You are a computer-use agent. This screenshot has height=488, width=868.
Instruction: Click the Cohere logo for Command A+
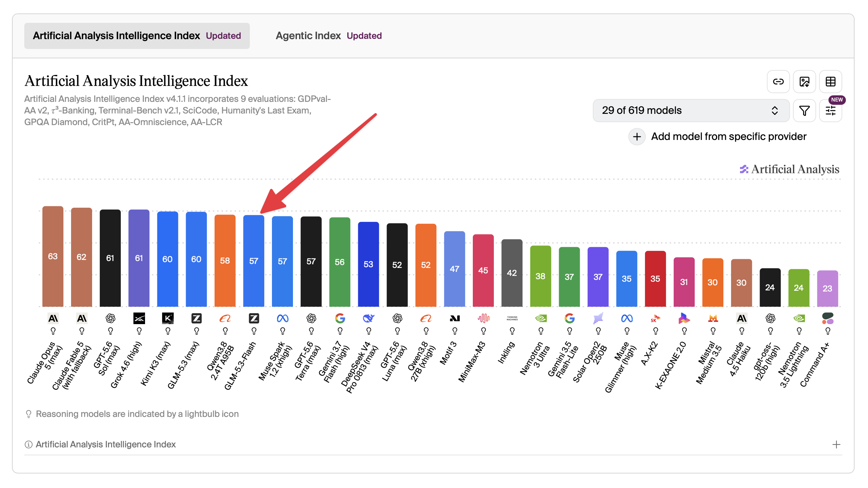click(x=828, y=318)
